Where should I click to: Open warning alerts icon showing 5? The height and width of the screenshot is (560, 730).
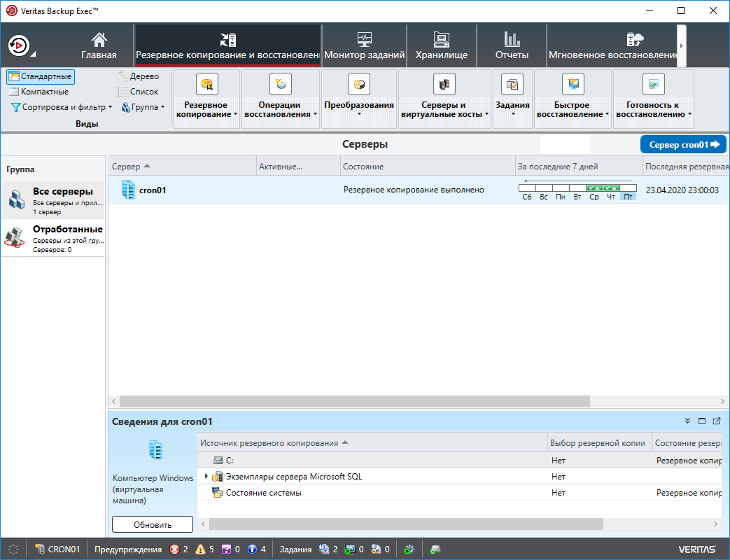[x=200, y=549]
